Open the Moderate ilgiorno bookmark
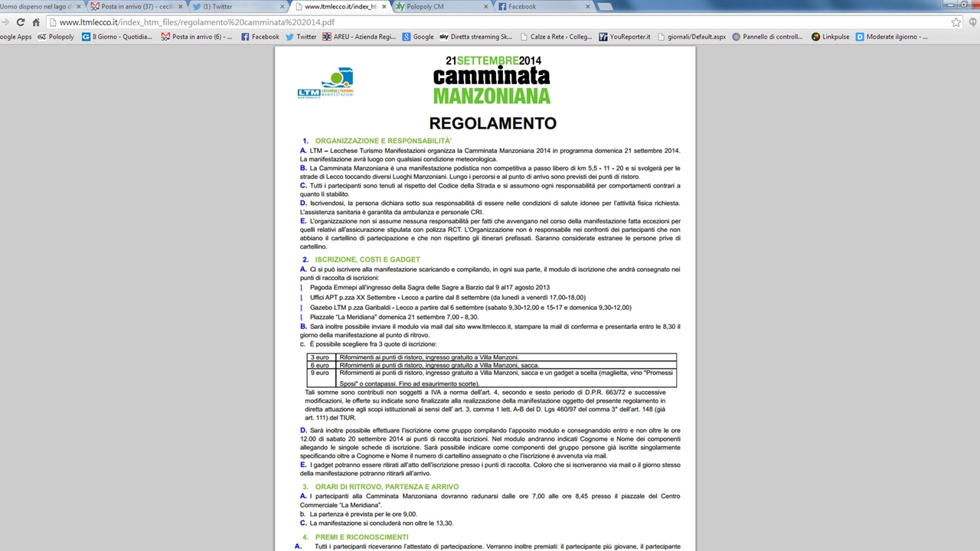980x551 pixels. (x=892, y=37)
